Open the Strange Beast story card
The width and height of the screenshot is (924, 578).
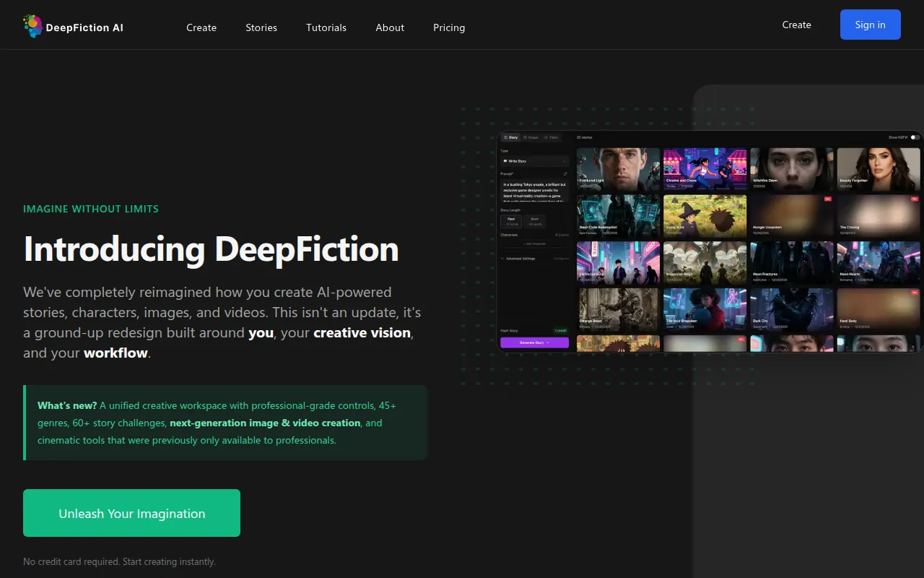coord(619,310)
